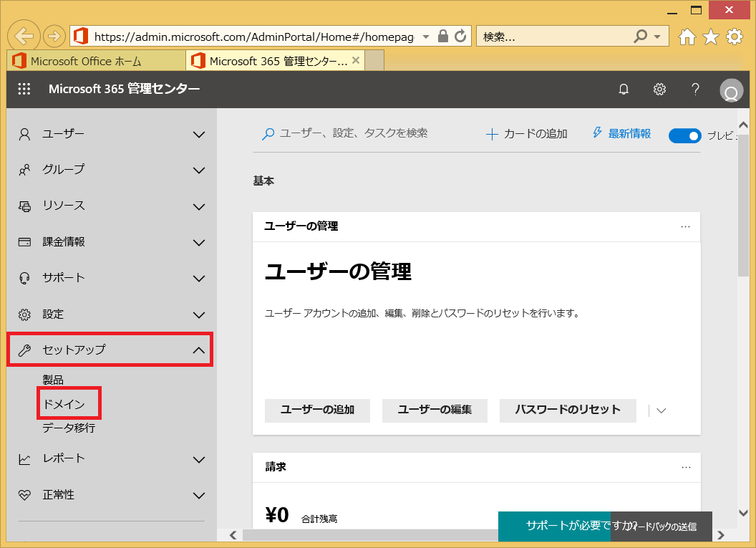Open 製品 under セットアップ
Viewport: 756px width, 548px height.
53,380
